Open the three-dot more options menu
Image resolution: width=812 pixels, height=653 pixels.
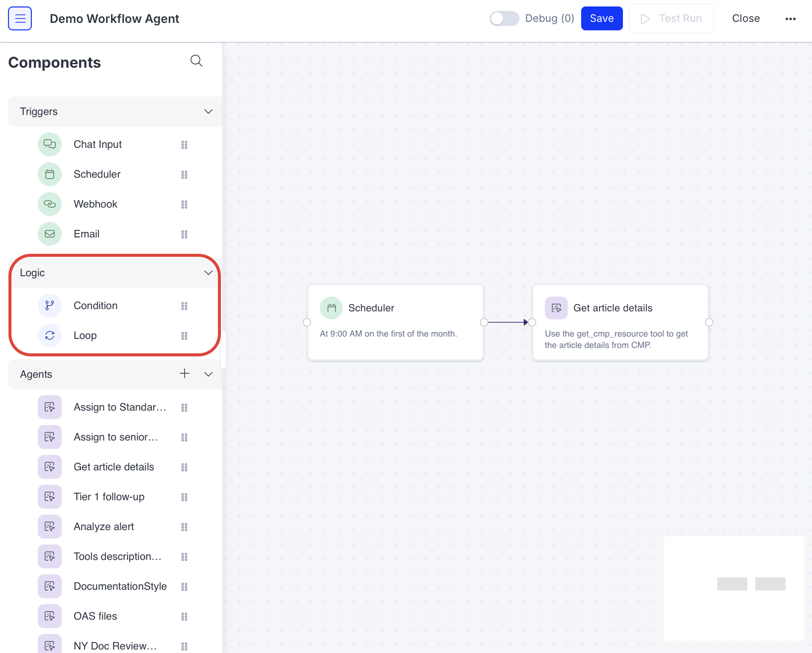[x=790, y=19]
